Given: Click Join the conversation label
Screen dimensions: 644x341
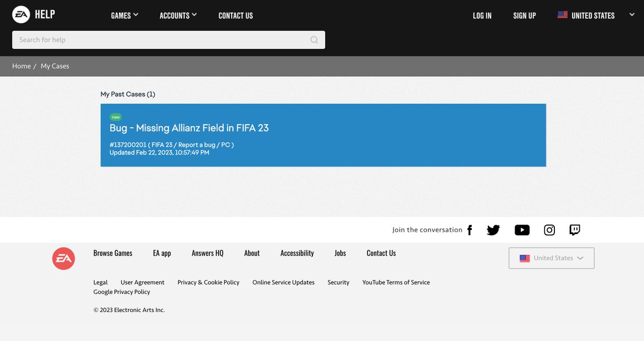Looking at the screenshot, I should 427,230.
